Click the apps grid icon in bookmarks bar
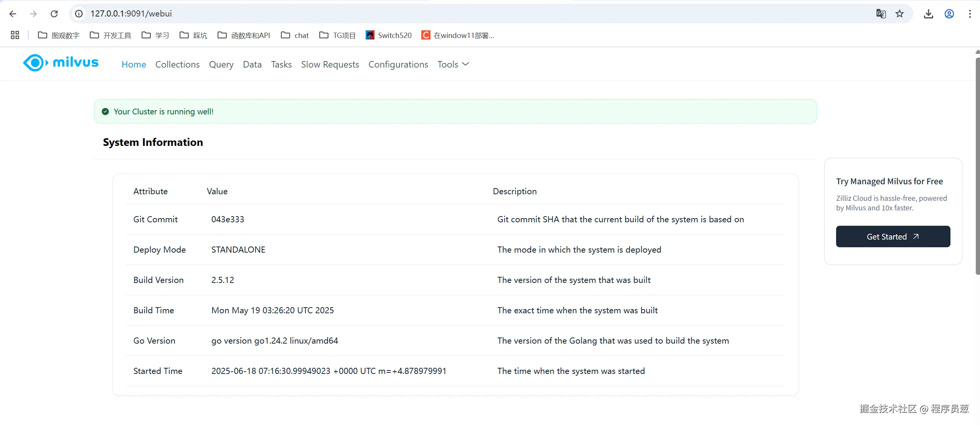The image size is (980, 425). point(15,35)
